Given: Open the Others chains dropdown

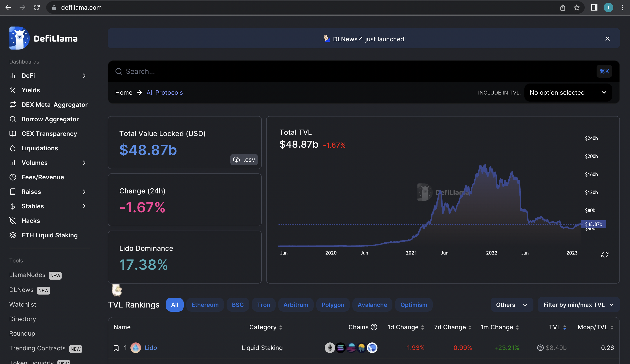Looking at the screenshot, I should tap(512, 305).
